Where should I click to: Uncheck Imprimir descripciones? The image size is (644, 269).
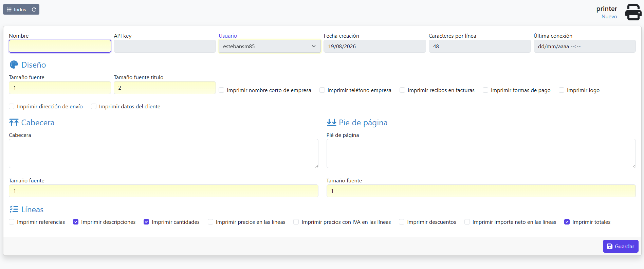76,222
